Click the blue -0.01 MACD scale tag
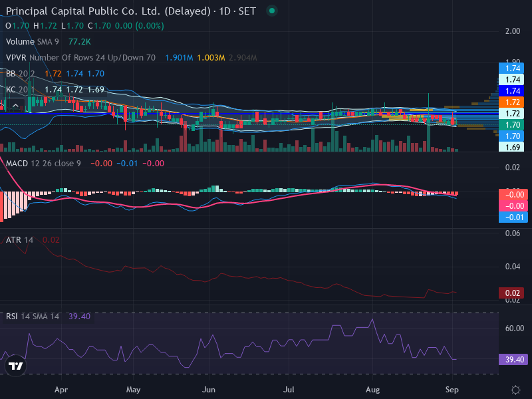This screenshot has height=399, width=532. 513,217
